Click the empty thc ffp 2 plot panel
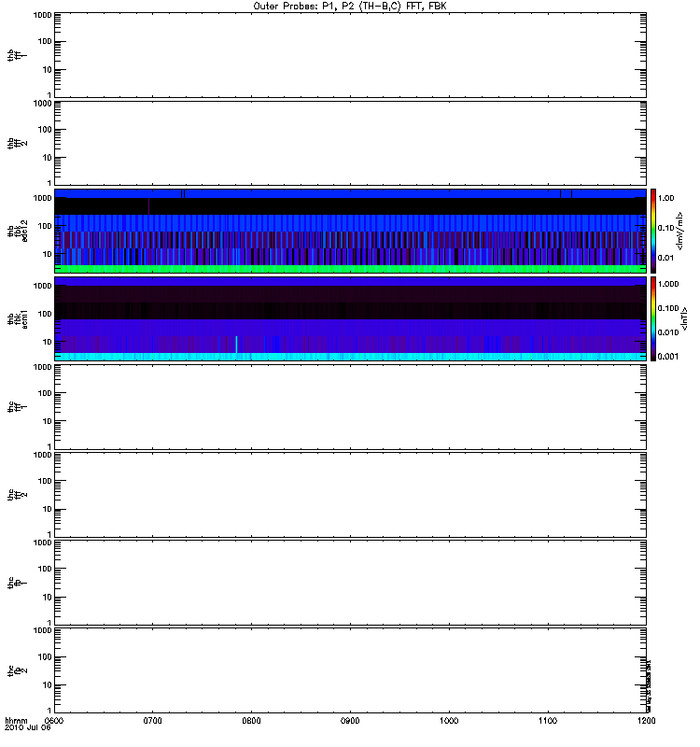 click(x=350, y=670)
